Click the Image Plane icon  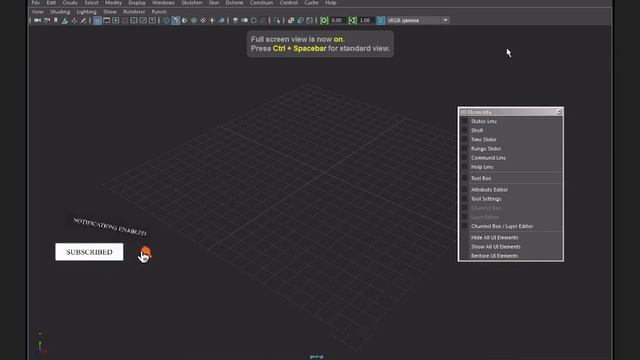[x=64, y=20]
